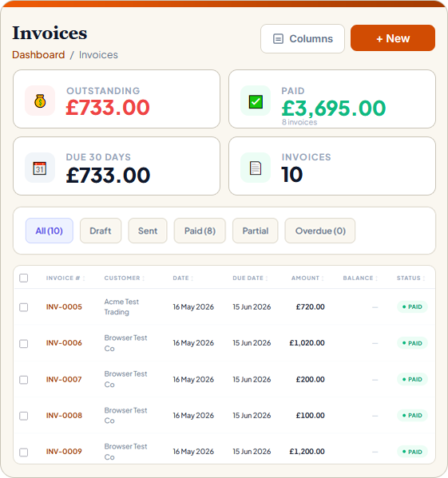
Task: Mark the INV-0008 row checkbox
Action: [x=23, y=416]
